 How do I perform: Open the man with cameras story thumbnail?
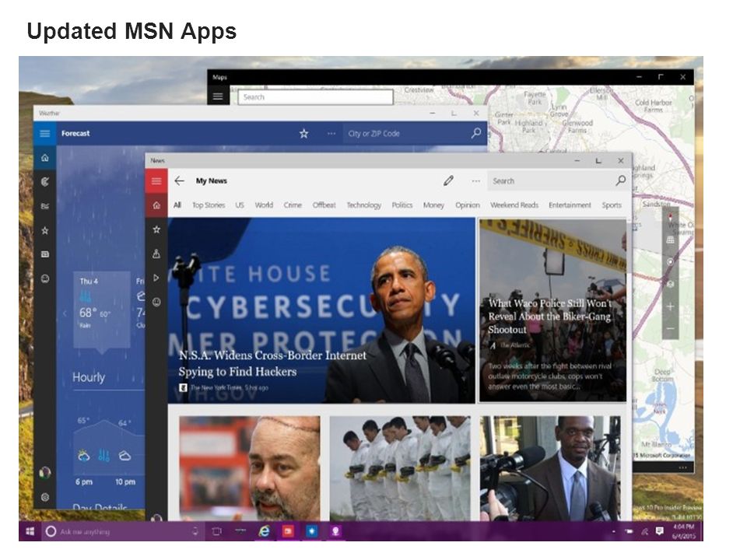(x=550, y=468)
